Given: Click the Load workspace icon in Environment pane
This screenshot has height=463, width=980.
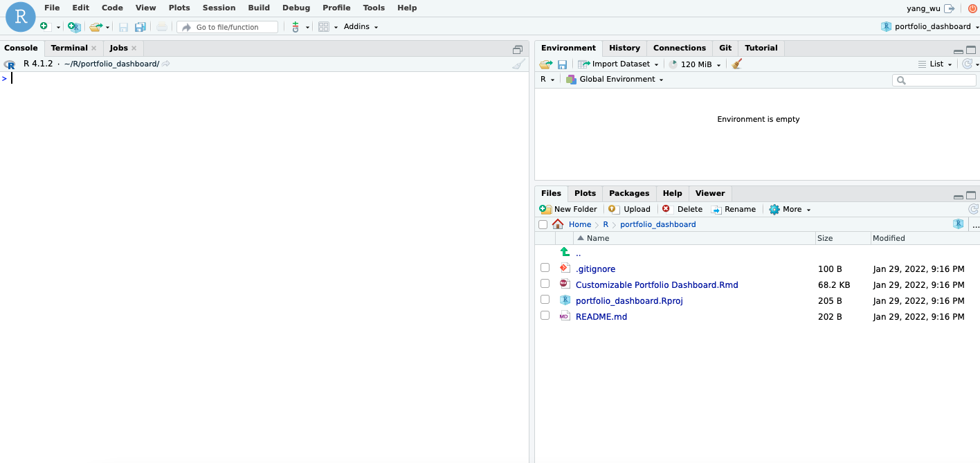Looking at the screenshot, I should click(x=546, y=64).
